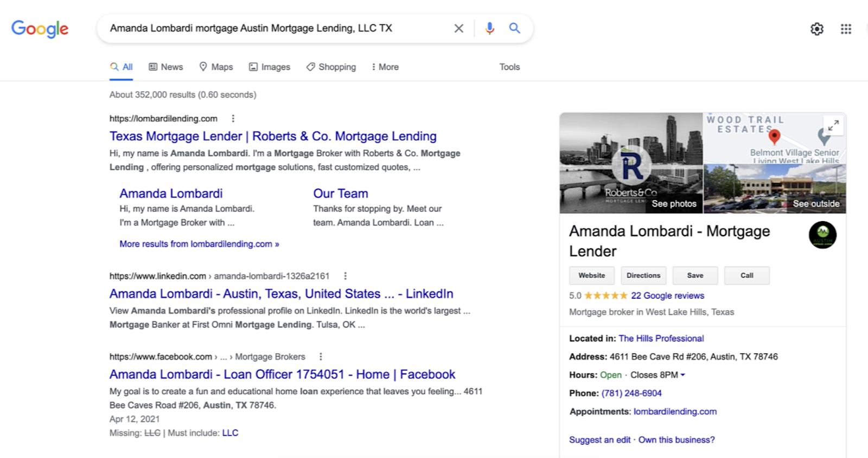Open the Amanda Lombardi sitelink

pos(171,193)
